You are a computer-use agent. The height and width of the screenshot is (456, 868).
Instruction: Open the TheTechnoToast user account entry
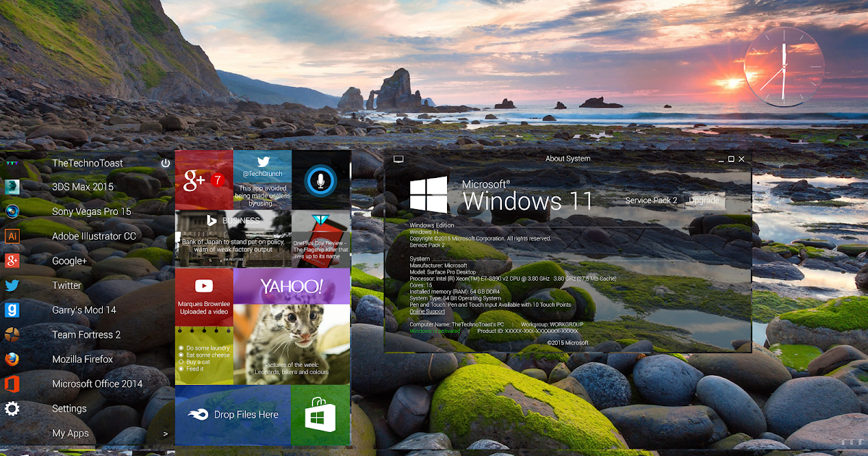coord(88,163)
